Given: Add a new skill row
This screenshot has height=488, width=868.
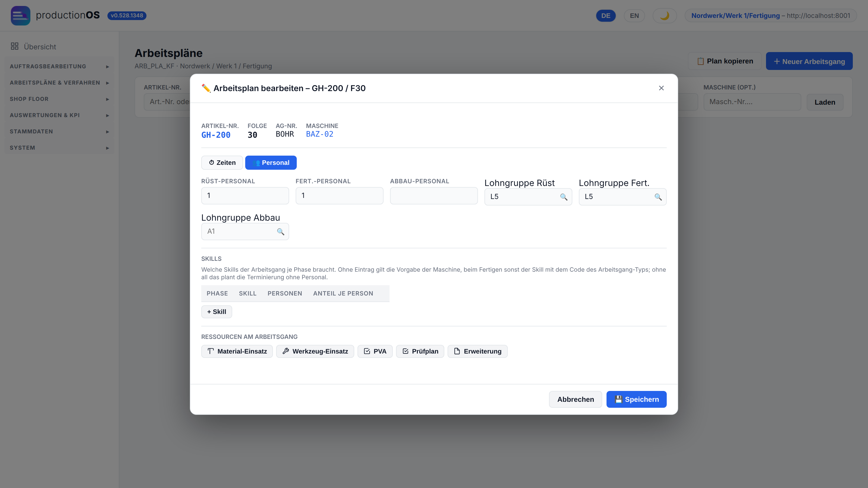Looking at the screenshot, I should click(x=217, y=312).
